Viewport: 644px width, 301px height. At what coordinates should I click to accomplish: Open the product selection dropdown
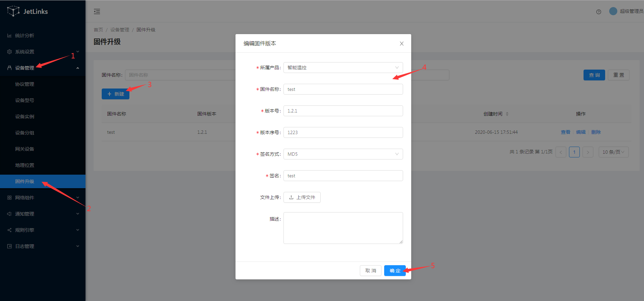tap(343, 68)
